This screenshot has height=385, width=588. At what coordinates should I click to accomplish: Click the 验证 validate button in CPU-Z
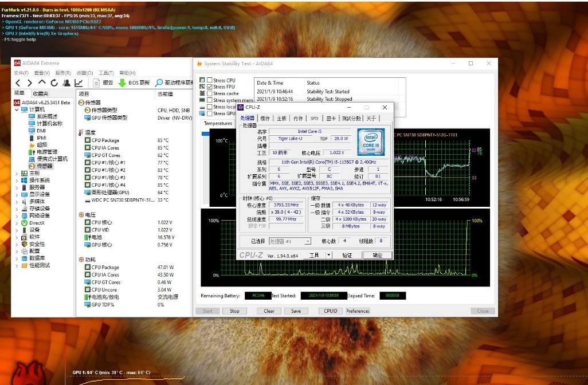tap(347, 256)
